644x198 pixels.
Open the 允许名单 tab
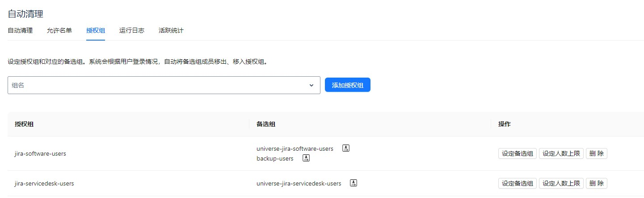[x=59, y=31]
